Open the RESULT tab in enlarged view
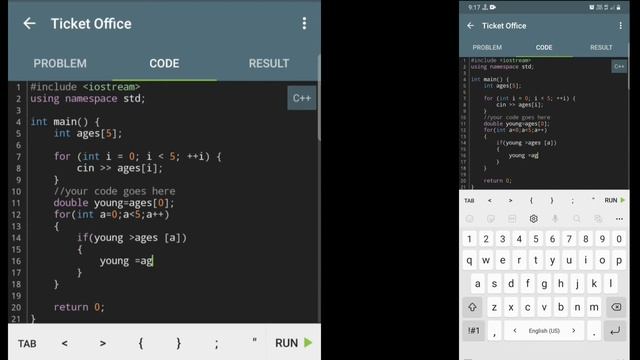The width and height of the screenshot is (640, 360). point(269,64)
